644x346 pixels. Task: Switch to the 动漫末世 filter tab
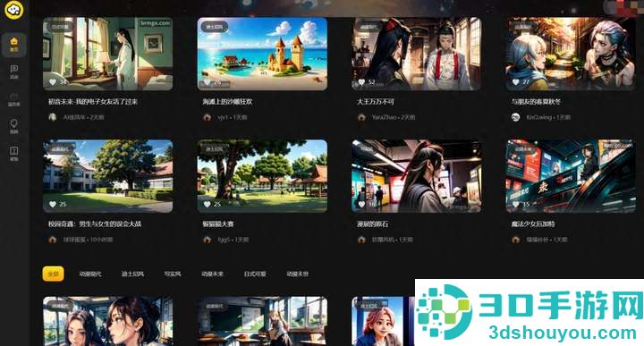[298, 274]
